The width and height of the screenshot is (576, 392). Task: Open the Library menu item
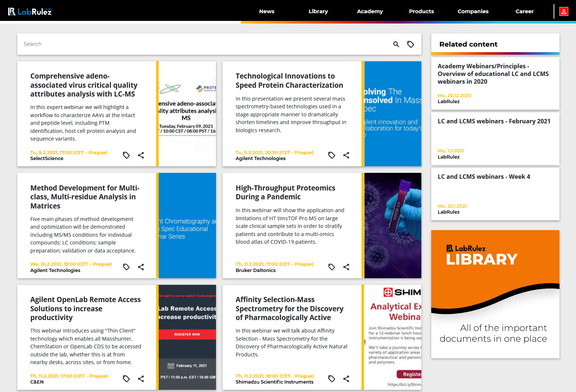click(318, 11)
